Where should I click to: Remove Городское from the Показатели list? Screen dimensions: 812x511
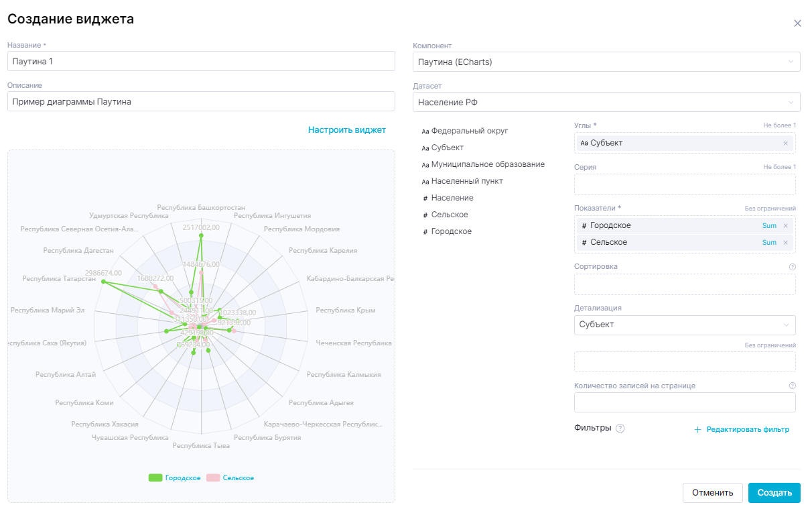click(785, 225)
